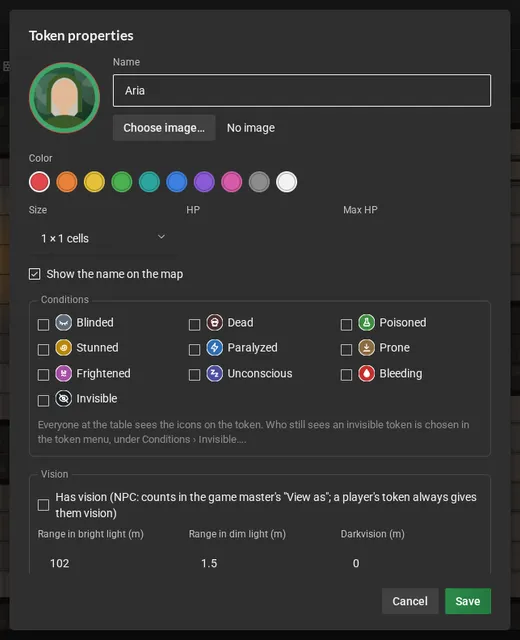Select the red color swatch
This screenshot has height=640, width=520.
point(40,182)
